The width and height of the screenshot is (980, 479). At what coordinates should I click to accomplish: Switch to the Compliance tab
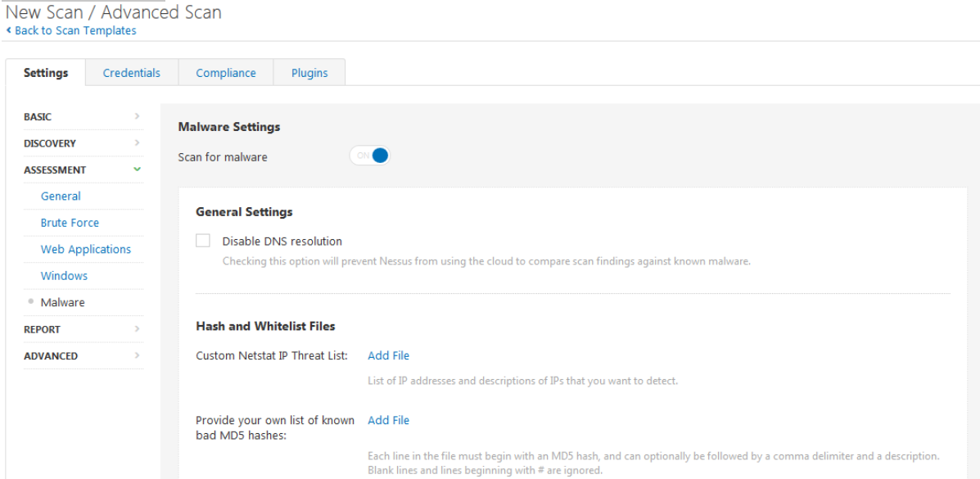[226, 73]
